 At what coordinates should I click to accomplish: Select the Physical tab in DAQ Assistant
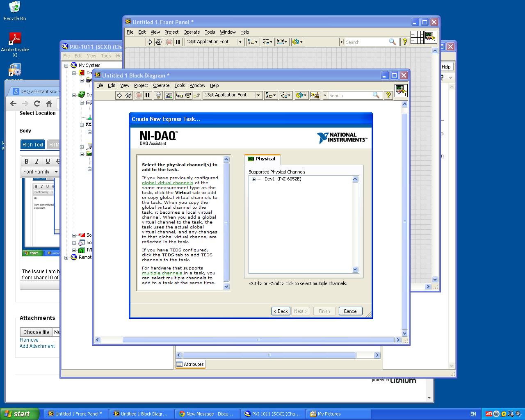[x=262, y=159]
